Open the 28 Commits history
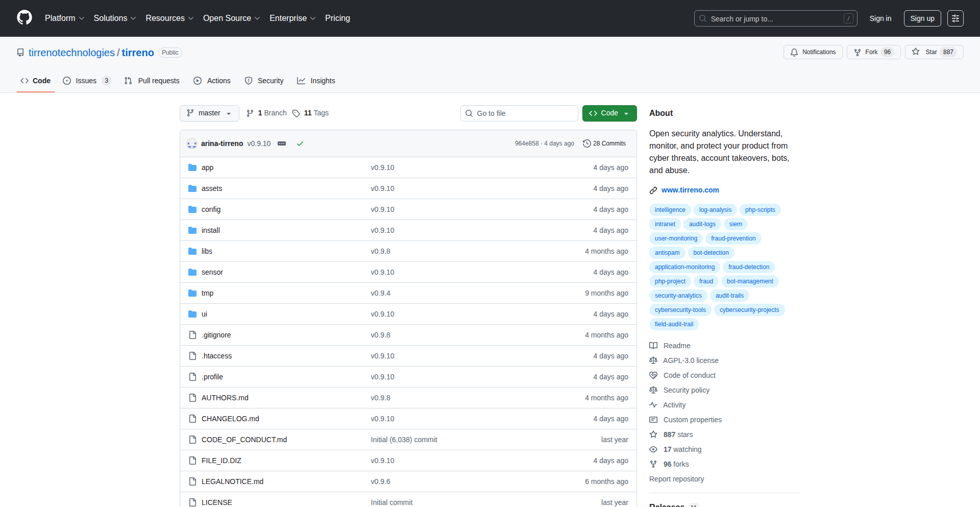 tap(604, 143)
